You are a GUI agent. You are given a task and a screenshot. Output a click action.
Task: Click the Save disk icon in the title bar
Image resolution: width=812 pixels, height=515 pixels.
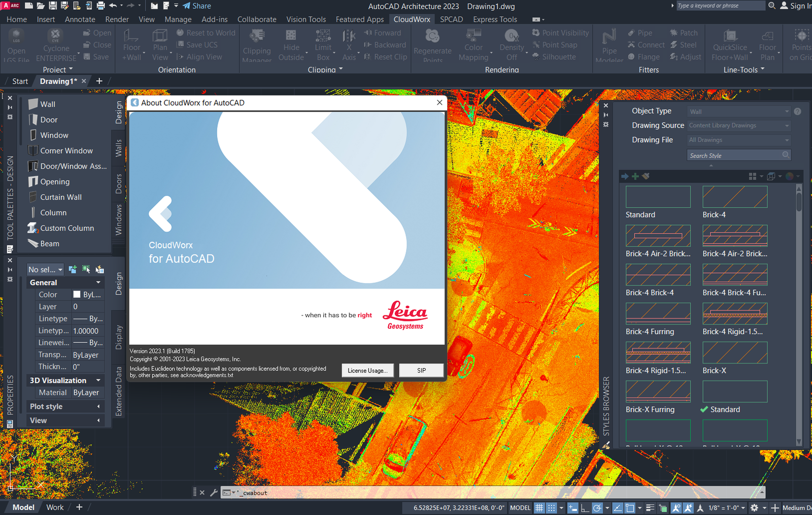52,6
